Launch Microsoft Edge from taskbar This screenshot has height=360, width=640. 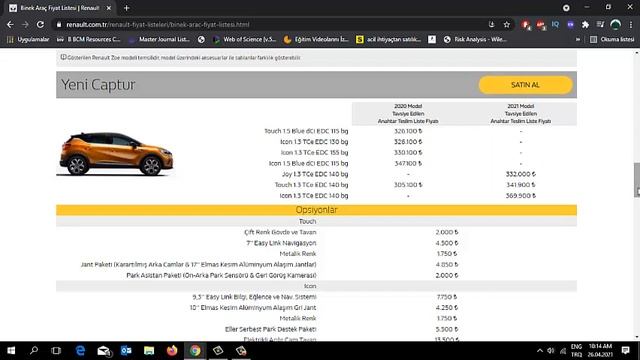point(80,351)
